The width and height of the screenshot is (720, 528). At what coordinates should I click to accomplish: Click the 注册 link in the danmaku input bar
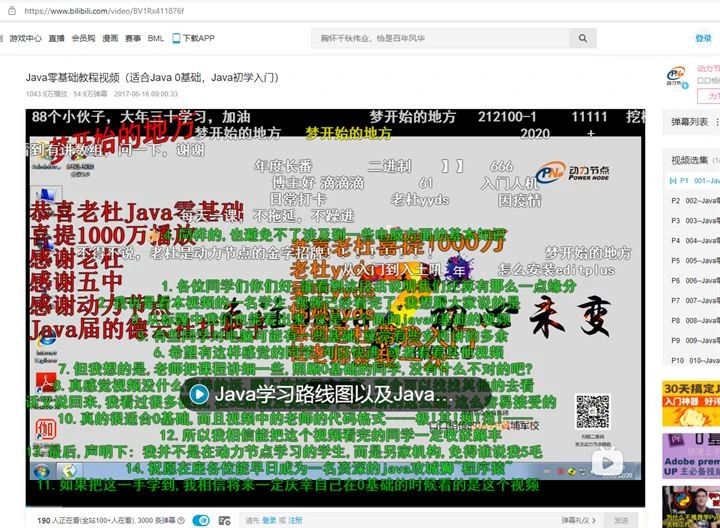click(x=295, y=521)
